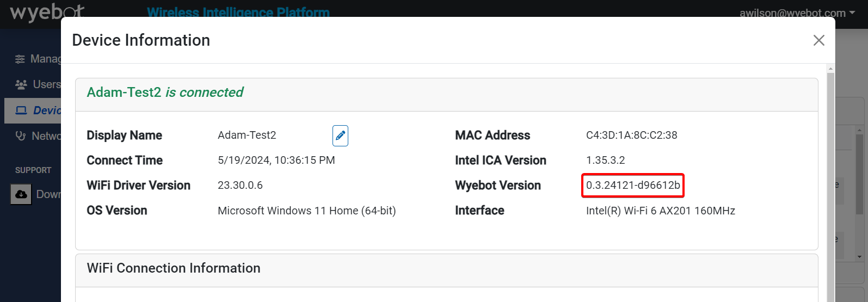This screenshot has height=302, width=868.
Task: Click the Interface value Intel Wi-Fi 6 AX201
Action: 660,211
